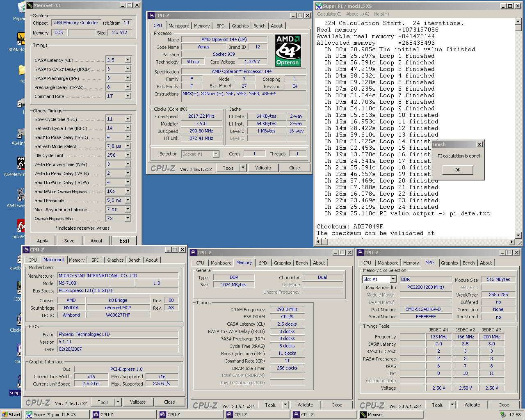
Task: Open the A64Tweaker desktop shortcut icon
Action: [x=21, y=194]
